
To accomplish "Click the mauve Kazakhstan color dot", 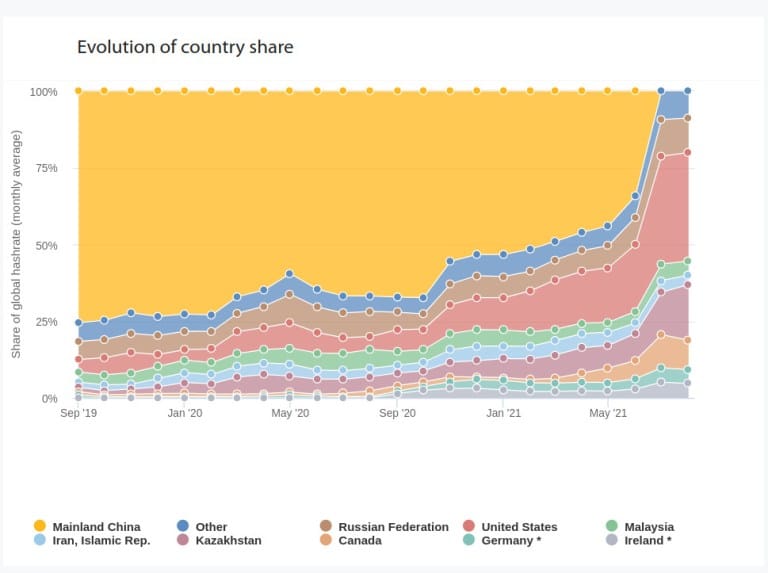I will [x=183, y=540].
